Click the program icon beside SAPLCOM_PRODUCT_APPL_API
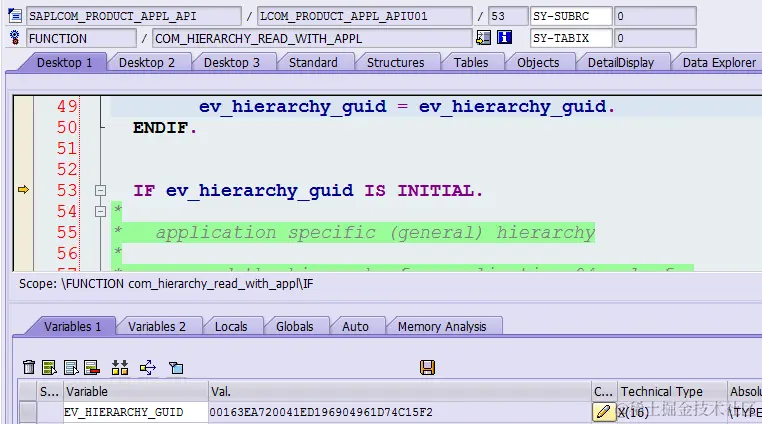Viewport: 762px width, 424px height. click(15, 16)
